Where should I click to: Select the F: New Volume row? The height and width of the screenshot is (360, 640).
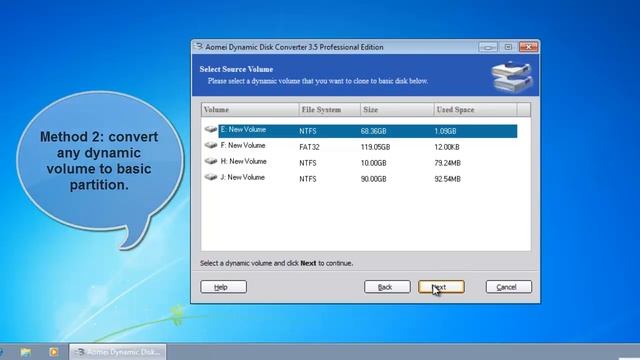360,147
